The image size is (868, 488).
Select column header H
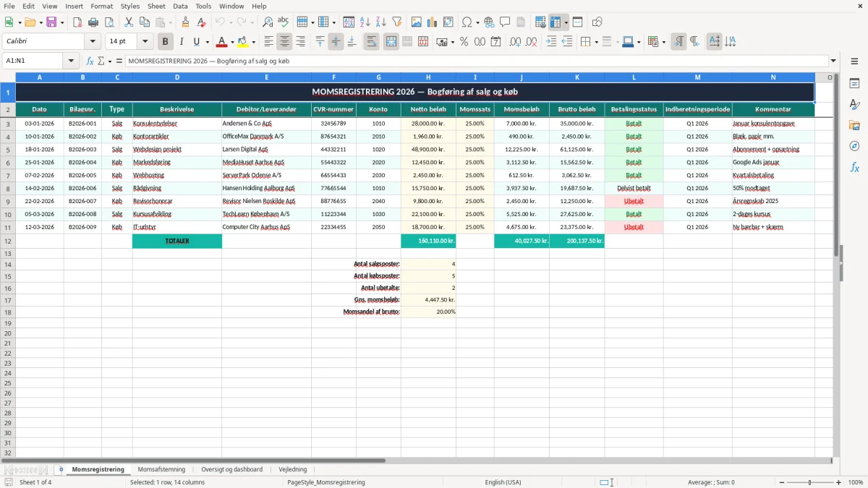428,77
